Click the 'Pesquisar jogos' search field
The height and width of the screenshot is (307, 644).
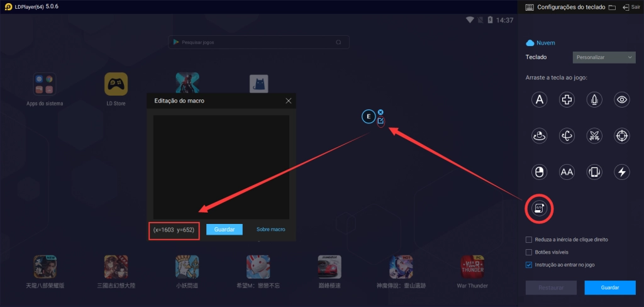click(258, 42)
